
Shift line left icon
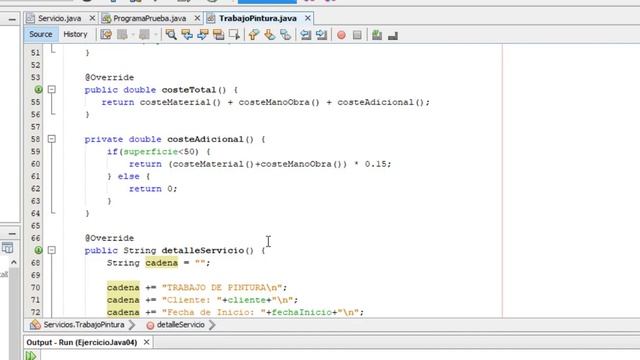[x=305, y=35]
